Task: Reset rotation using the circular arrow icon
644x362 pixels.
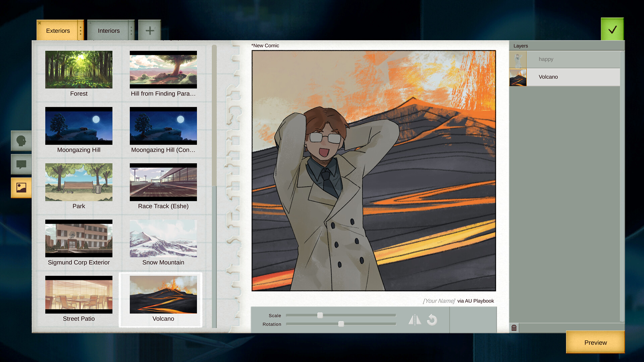Action: [x=433, y=320]
